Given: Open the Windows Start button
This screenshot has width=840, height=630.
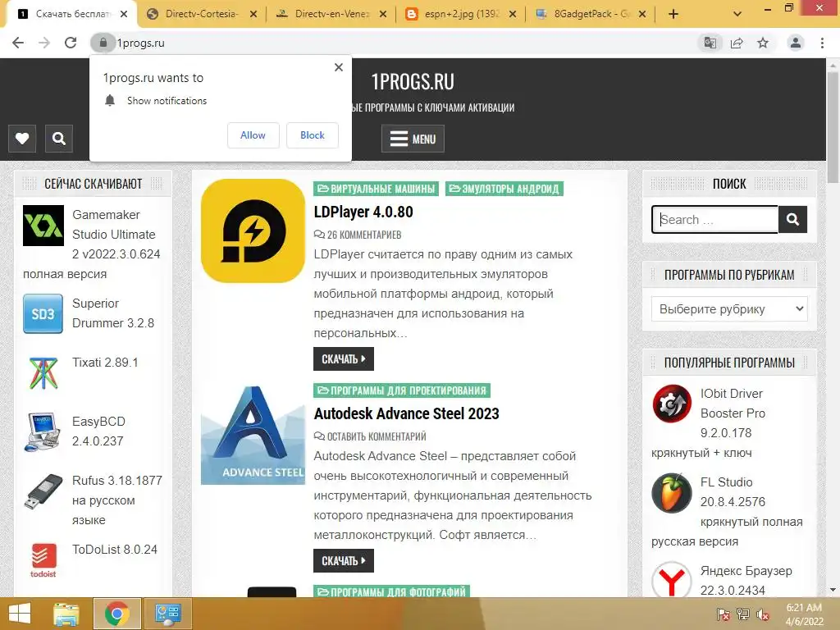Looking at the screenshot, I should (20, 614).
